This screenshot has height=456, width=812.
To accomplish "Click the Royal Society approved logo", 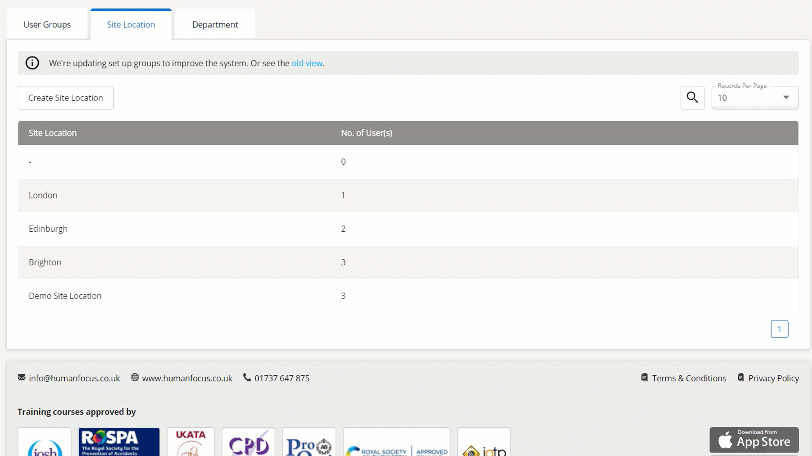I will pyautogui.click(x=396, y=442).
